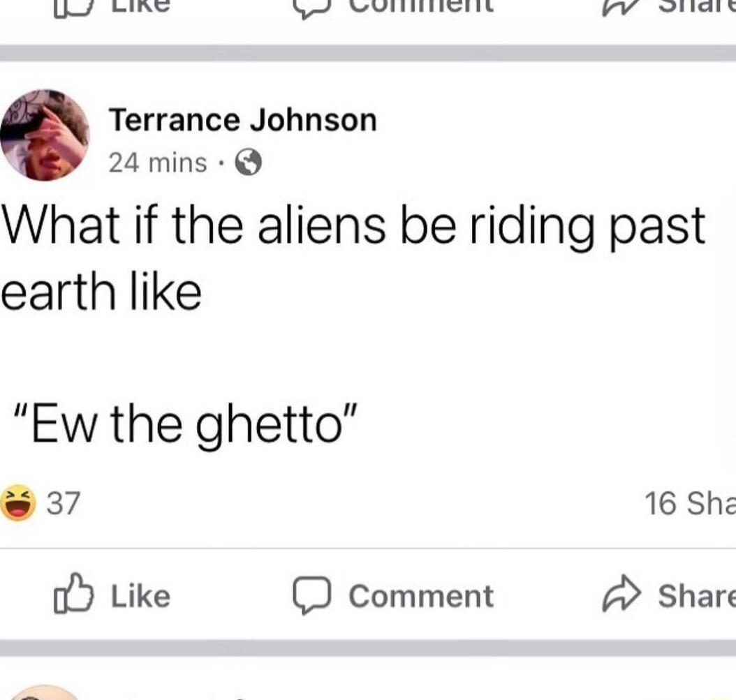Image resolution: width=736 pixels, height=700 pixels.
Task: Click the Like button label on the aliens post
Action: (x=141, y=596)
